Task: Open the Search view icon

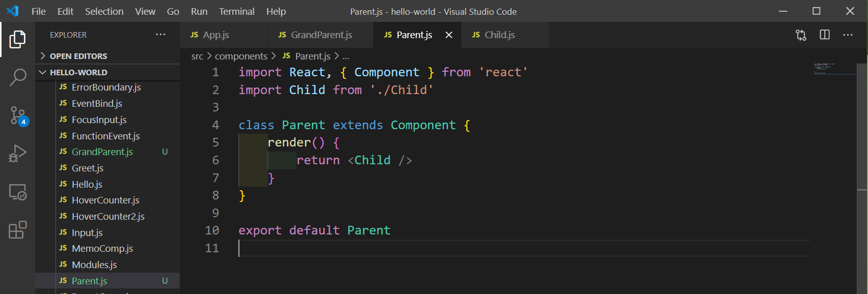Action: click(x=17, y=78)
